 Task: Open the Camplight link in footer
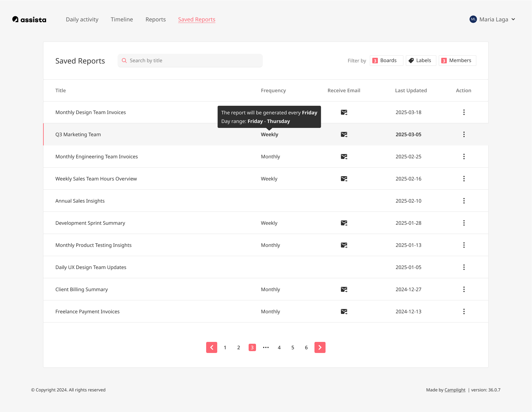point(455,390)
